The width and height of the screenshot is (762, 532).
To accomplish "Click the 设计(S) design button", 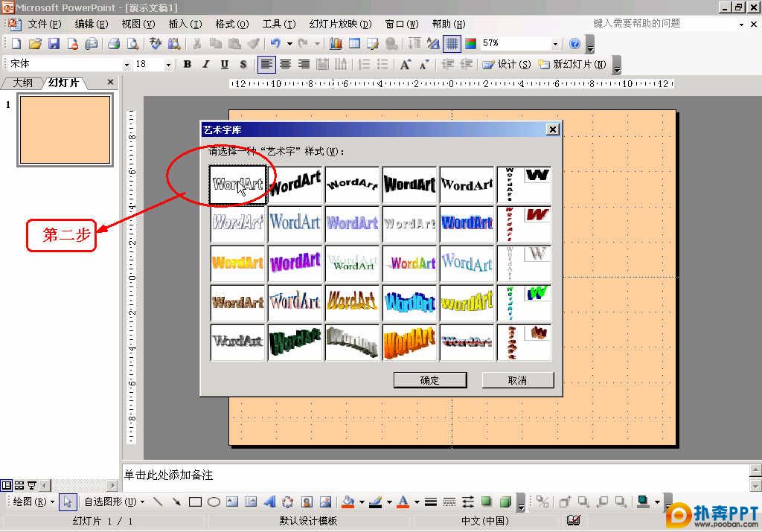I will click(507, 64).
